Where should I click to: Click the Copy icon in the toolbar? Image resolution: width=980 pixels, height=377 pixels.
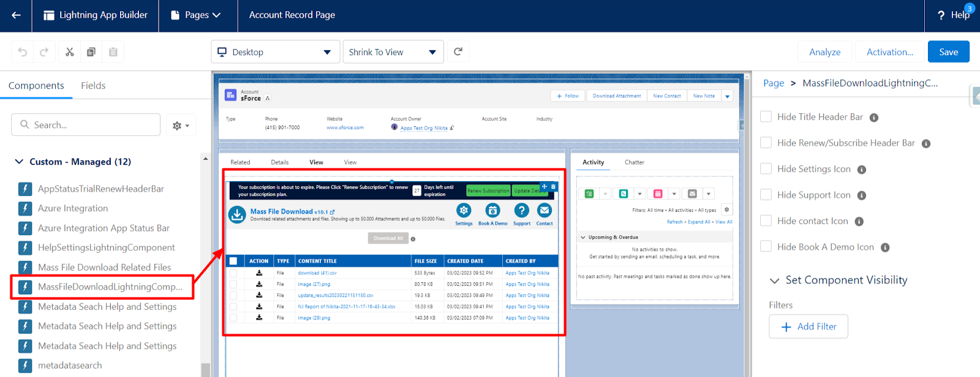click(91, 52)
